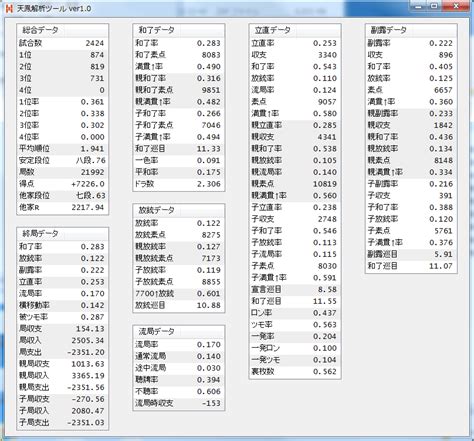Screen dimensions: 474x441
Task: Click the 和了データ table header
Action: click(179, 30)
